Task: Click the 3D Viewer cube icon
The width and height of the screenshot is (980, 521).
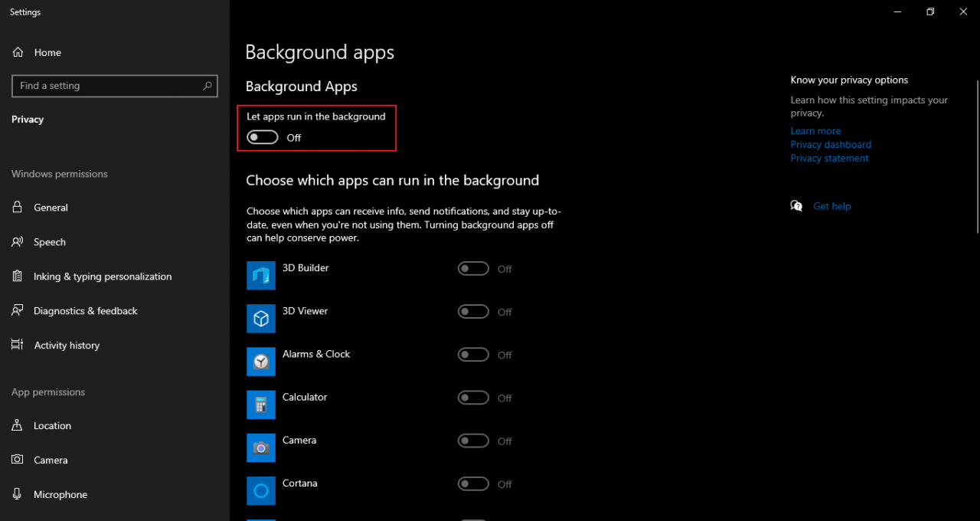Action: (x=261, y=318)
